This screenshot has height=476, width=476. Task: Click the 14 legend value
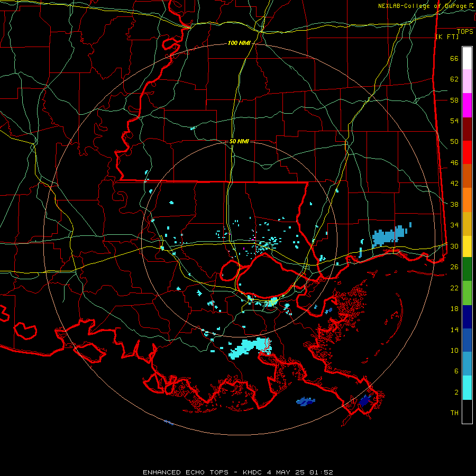(454, 330)
